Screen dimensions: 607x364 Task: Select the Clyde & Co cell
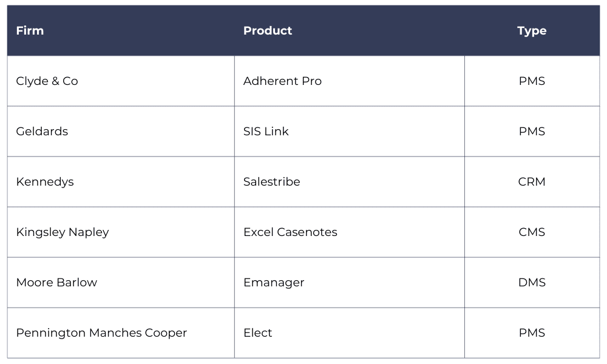pos(121,81)
